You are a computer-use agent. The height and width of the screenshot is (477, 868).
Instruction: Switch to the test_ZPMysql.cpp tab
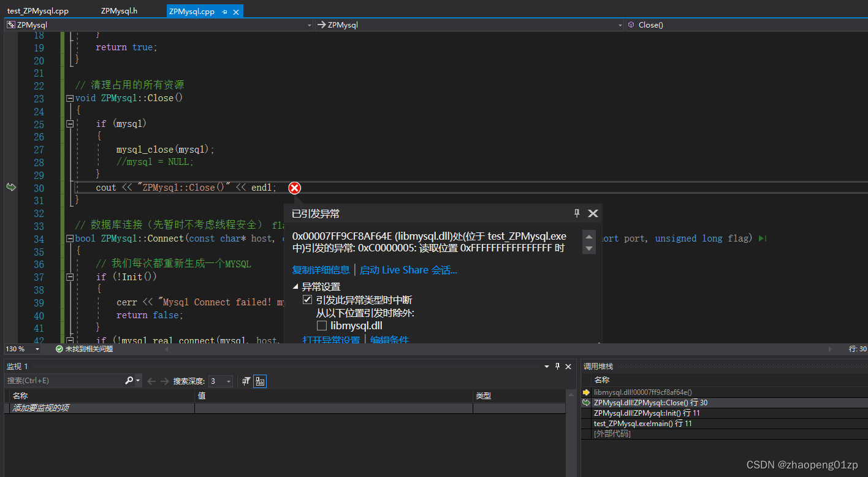coord(38,11)
